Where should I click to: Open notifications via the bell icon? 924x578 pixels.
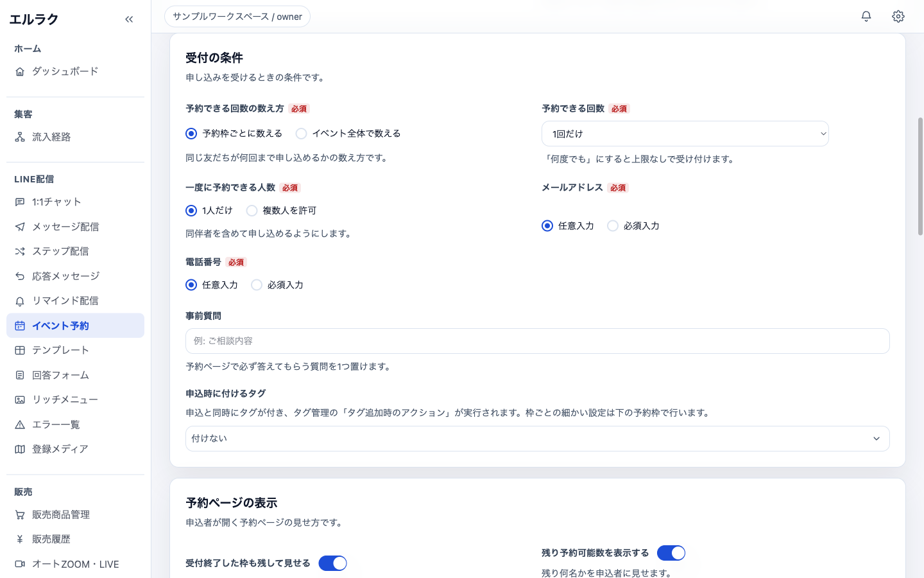(866, 17)
